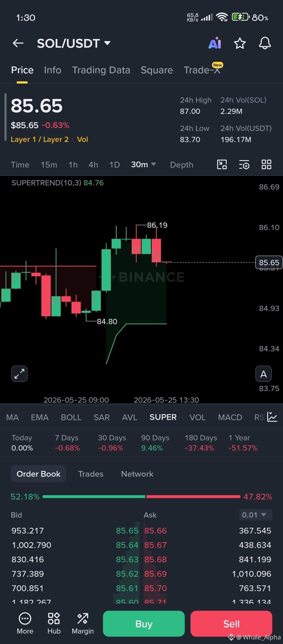Tap the 90 Days 9.46% performance

point(155,443)
